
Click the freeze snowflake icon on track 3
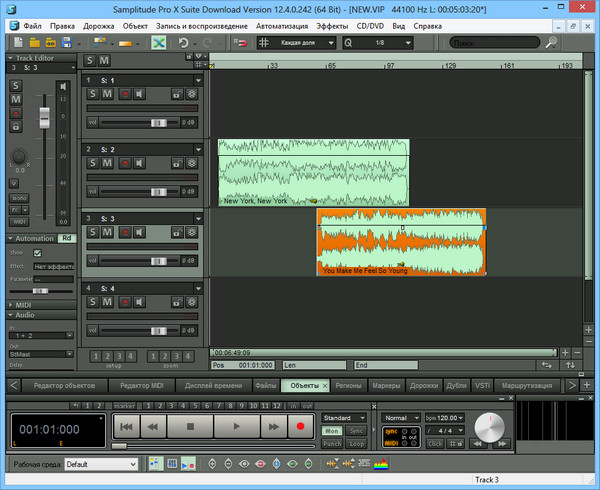(x=192, y=232)
